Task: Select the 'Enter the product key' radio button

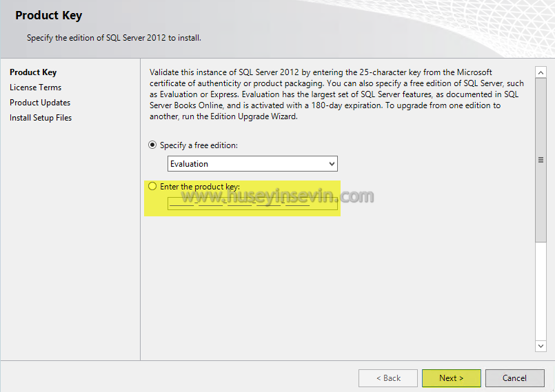Action: (x=152, y=186)
